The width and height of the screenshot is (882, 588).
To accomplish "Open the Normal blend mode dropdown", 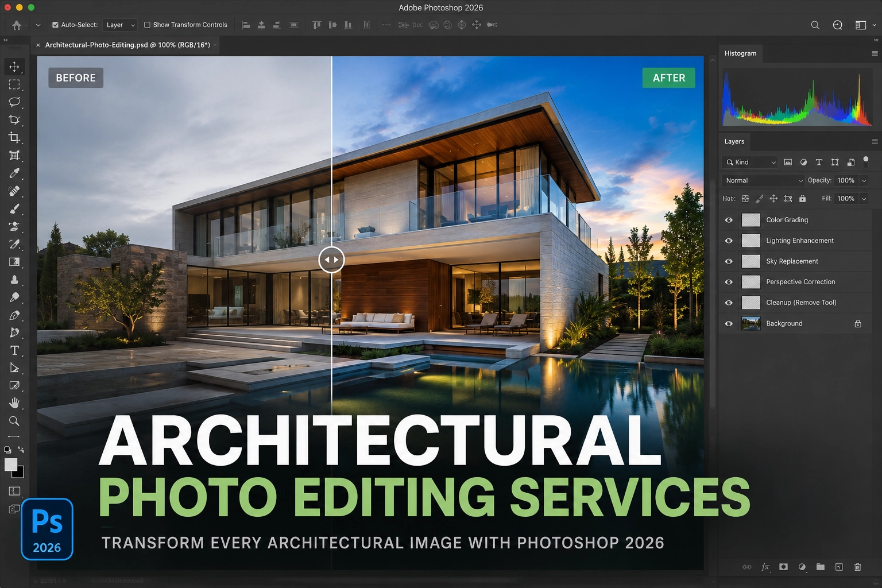I will tap(763, 180).
